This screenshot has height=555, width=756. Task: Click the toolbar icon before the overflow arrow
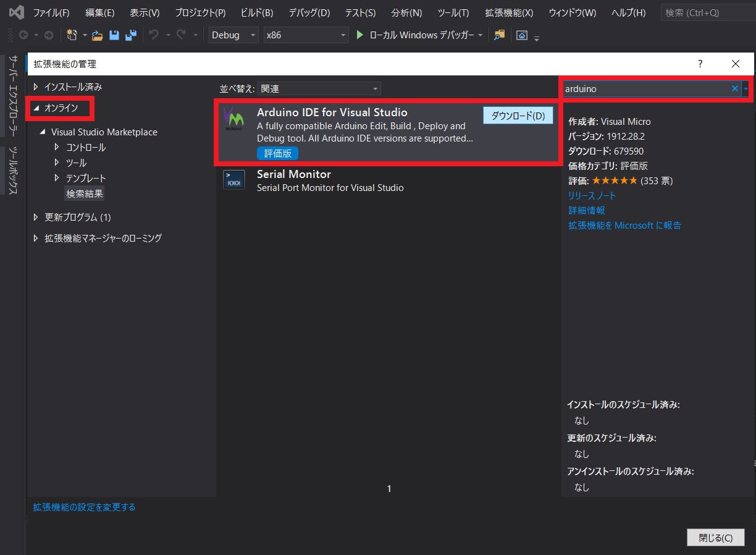[x=522, y=35]
